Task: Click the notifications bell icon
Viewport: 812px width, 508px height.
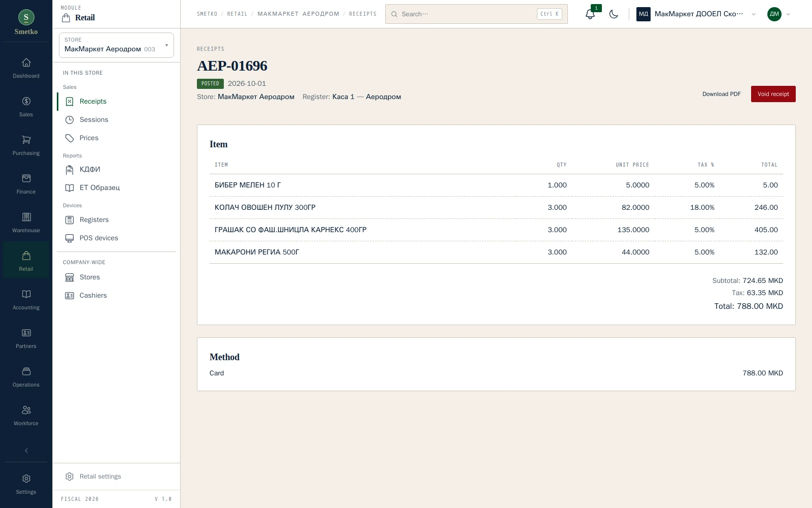Action: 590,14
